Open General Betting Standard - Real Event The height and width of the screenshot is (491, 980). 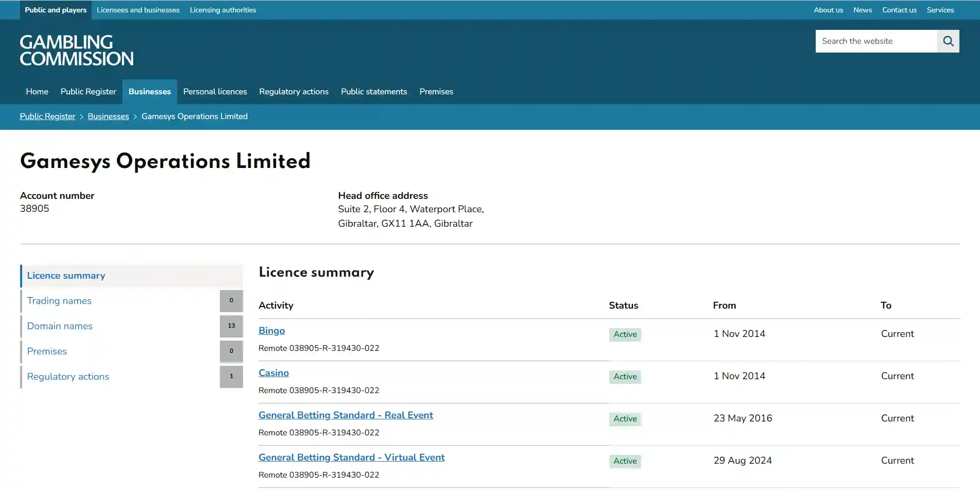point(346,415)
